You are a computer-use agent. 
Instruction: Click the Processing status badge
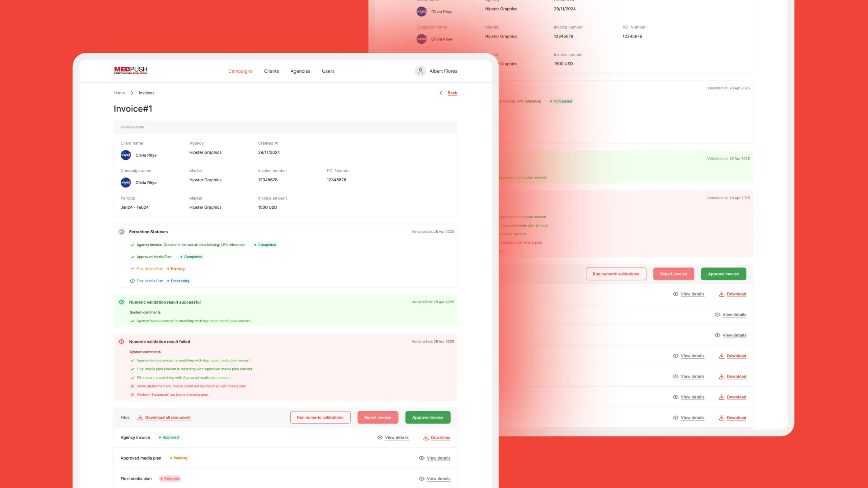tap(179, 281)
